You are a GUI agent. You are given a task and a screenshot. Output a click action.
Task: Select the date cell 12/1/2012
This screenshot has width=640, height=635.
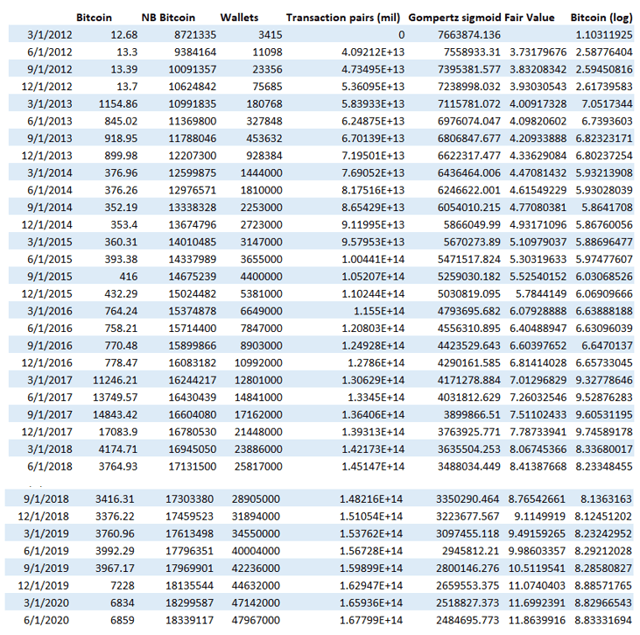[x=47, y=87]
